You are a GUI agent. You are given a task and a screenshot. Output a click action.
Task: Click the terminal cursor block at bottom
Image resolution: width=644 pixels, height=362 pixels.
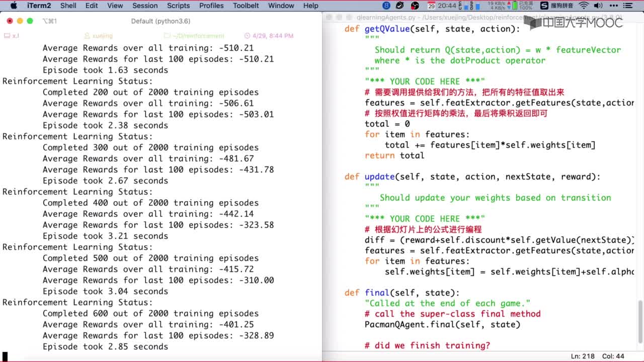[5, 356]
